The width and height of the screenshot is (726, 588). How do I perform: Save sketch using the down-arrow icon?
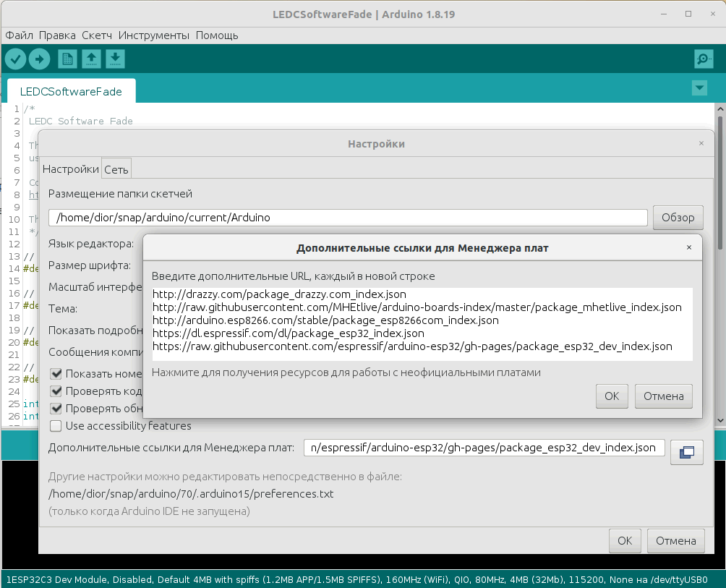coord(115,59)
